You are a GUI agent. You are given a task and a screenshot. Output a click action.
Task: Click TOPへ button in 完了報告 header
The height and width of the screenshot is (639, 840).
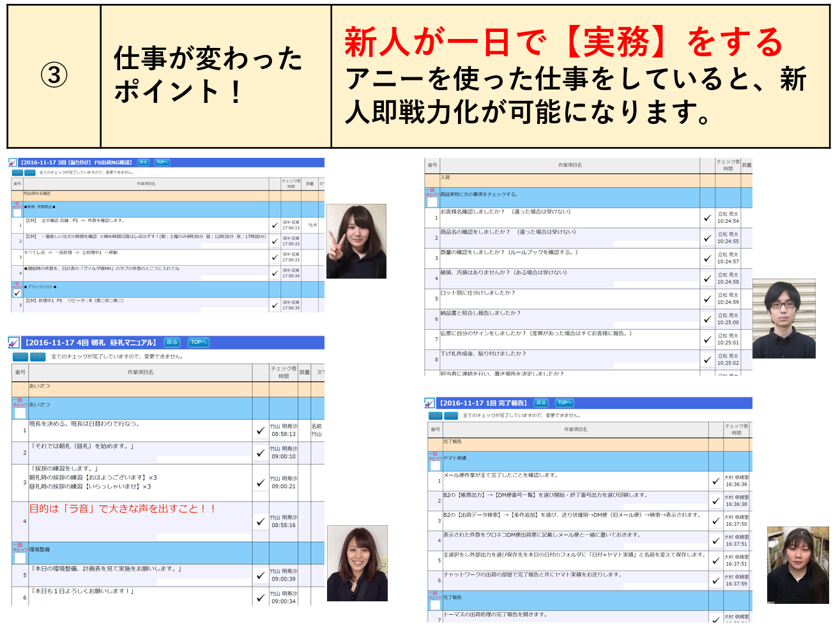click(565, 403)
